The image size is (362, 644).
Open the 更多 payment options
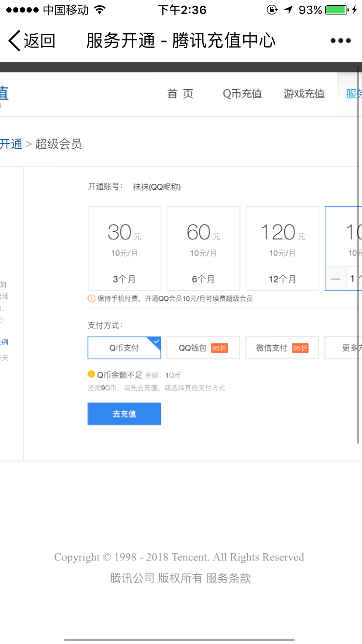point(344,348)
